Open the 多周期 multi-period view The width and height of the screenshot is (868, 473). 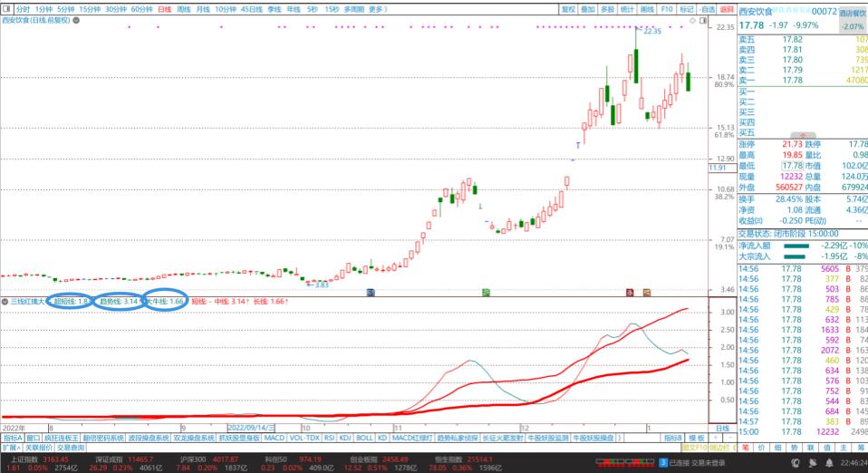tap(353, 9)
